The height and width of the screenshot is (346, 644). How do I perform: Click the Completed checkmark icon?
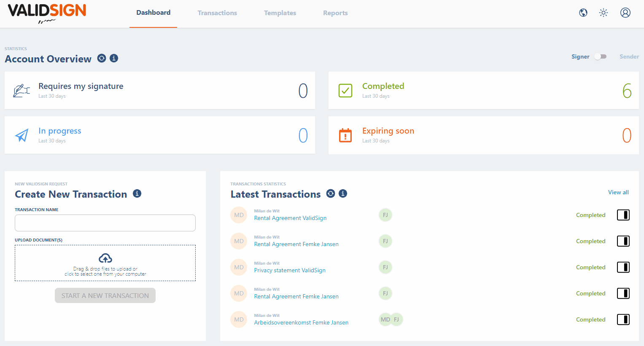[345, 91]
